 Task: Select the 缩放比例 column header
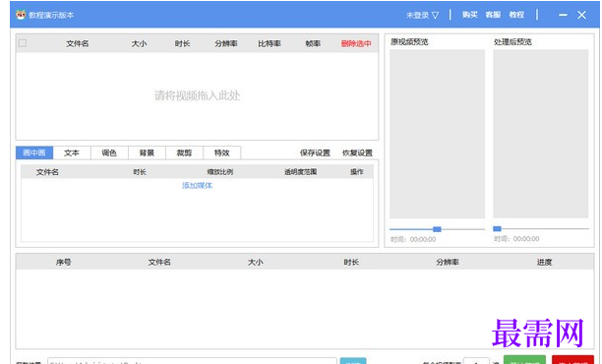pos(220,172)
